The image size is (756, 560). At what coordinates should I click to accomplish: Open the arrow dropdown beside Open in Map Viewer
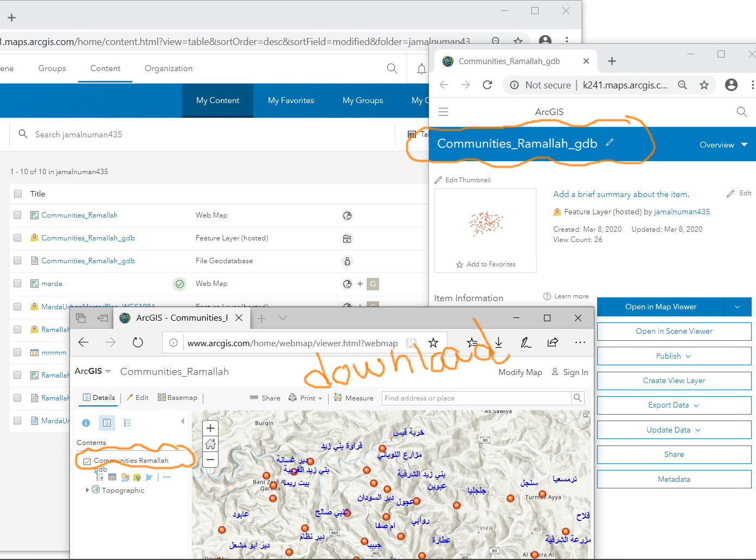(738, 307)
